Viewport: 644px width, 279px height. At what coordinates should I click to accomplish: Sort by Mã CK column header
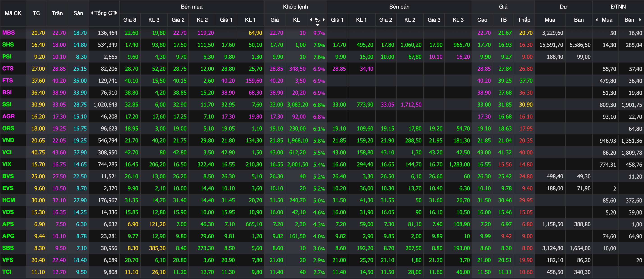point(13,13)
